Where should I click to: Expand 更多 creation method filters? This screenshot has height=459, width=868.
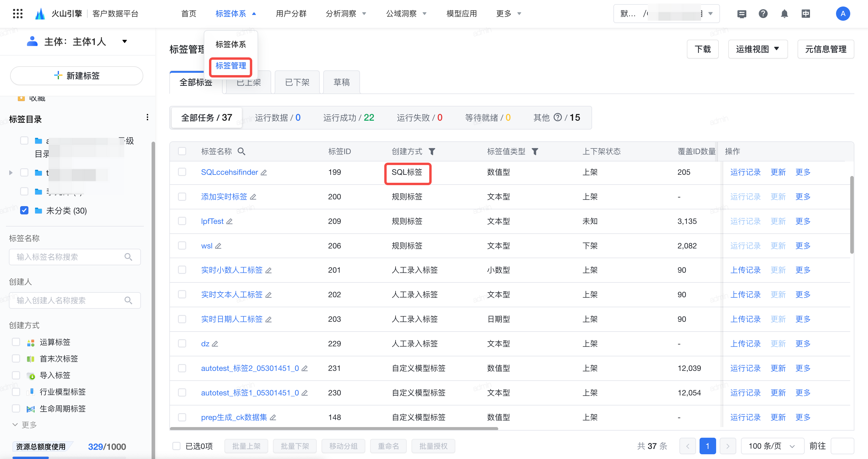pos(25,425)
